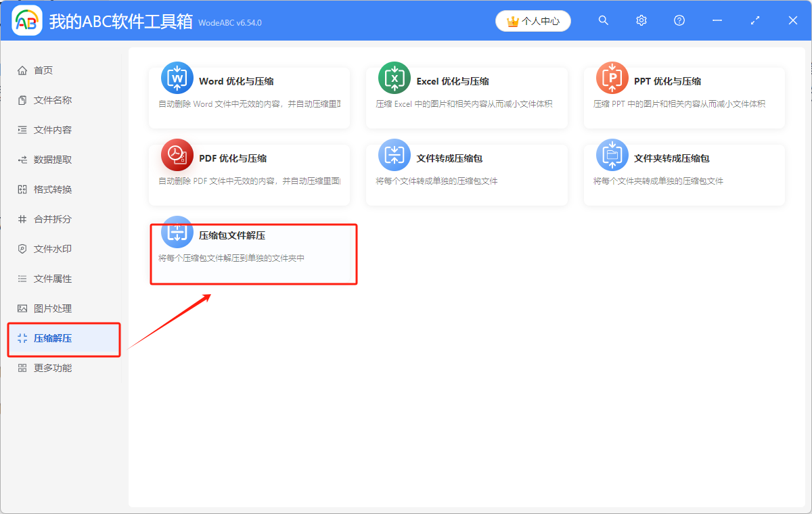This screenshot has height=514, width=812.
Task: Open the Word 优化与压缩 tool icon
Action: point(176,77)
